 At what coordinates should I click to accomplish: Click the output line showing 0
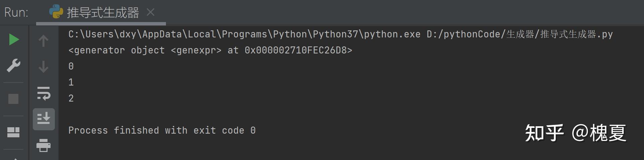(x=71, y=66)
